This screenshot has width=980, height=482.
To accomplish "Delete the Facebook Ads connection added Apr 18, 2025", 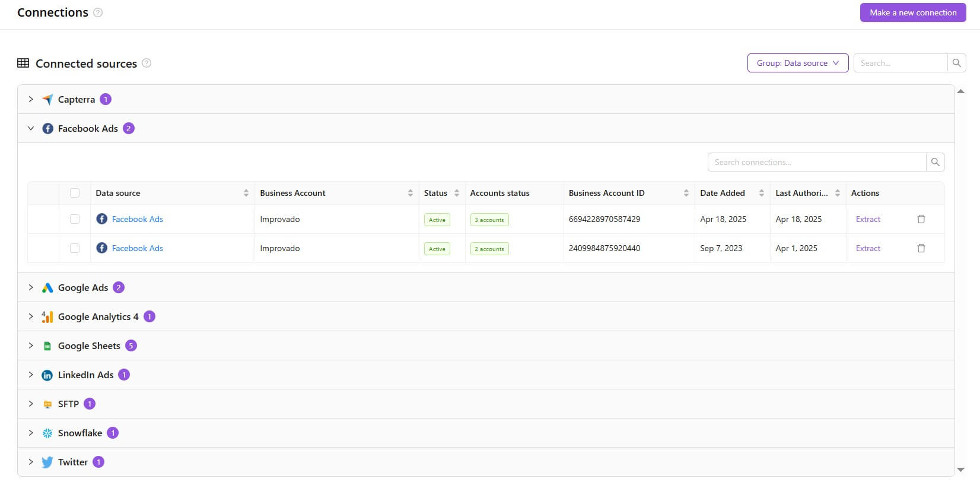I will coord(921,219).
